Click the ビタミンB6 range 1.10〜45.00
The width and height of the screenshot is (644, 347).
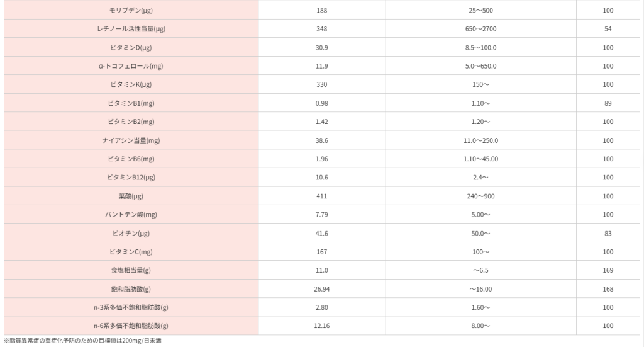pos(480,159)
